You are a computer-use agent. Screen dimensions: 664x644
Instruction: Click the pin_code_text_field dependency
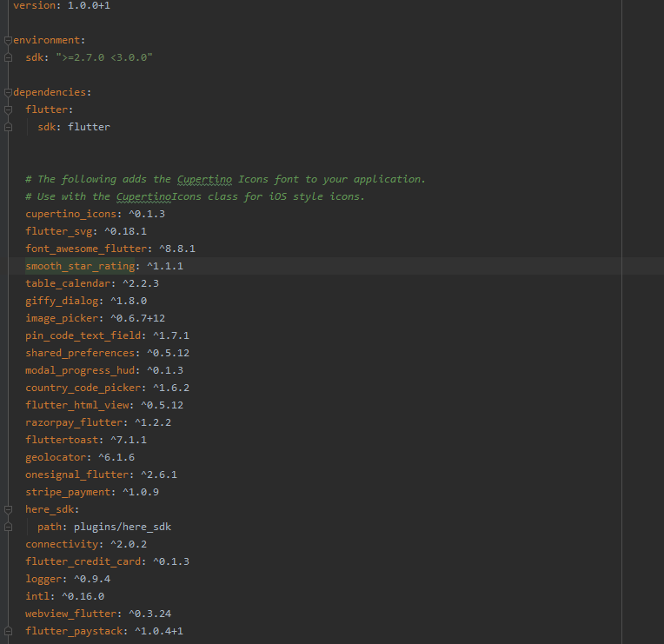107,335
